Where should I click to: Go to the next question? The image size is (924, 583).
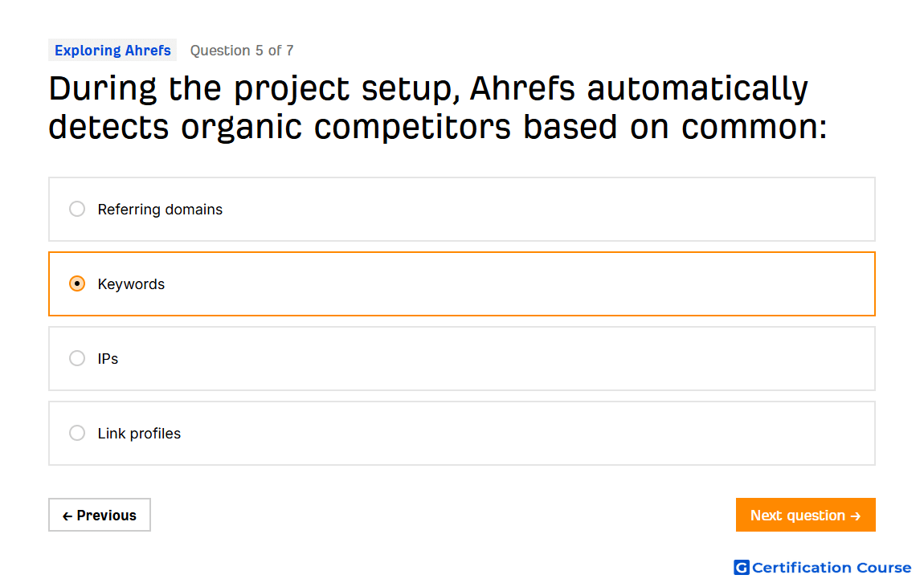[x=806, y=516]
